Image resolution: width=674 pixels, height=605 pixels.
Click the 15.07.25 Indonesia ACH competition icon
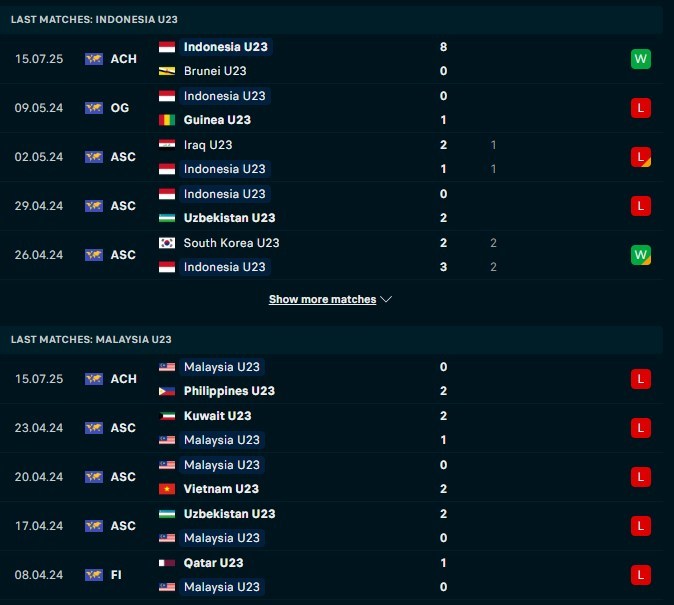pos(94,59)
